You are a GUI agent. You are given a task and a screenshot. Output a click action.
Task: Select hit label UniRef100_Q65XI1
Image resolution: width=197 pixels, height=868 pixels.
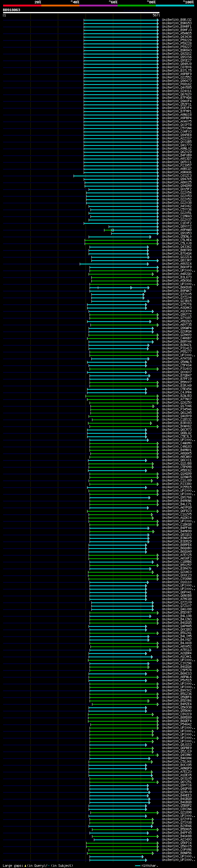pyautogui.click(x=177, y=162)
